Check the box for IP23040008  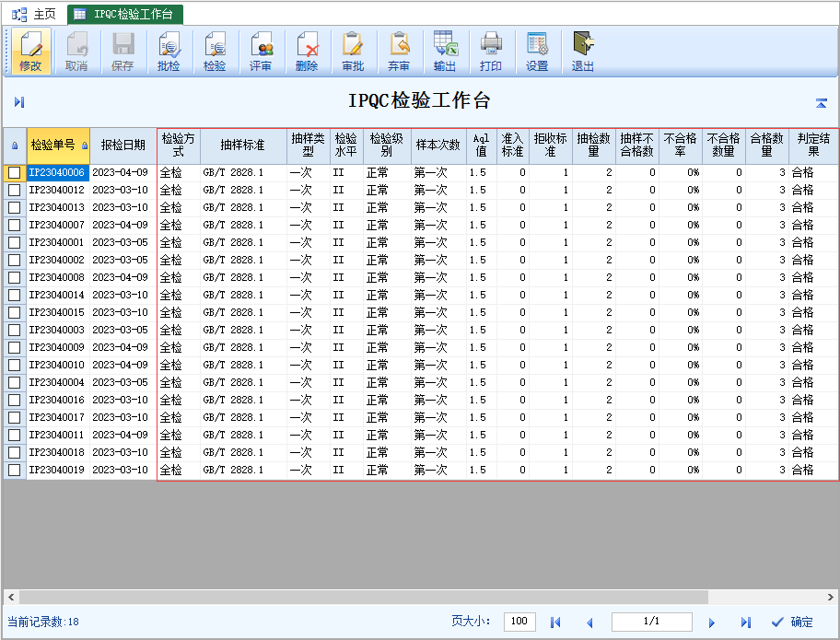click(15, 277)
